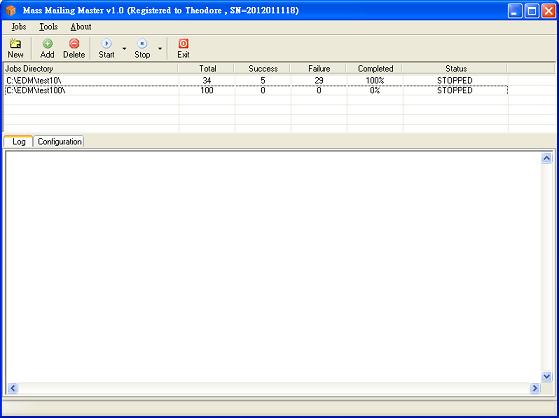Click the app icon in title bar
The height and width of the screenshot is (418, 559).
11,10
